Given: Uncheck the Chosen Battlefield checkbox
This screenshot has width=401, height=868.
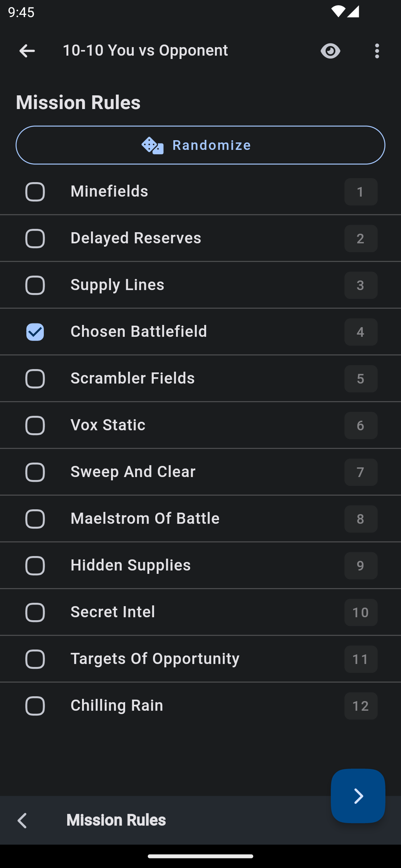Looking at the screenshot, I should point(35,332).
